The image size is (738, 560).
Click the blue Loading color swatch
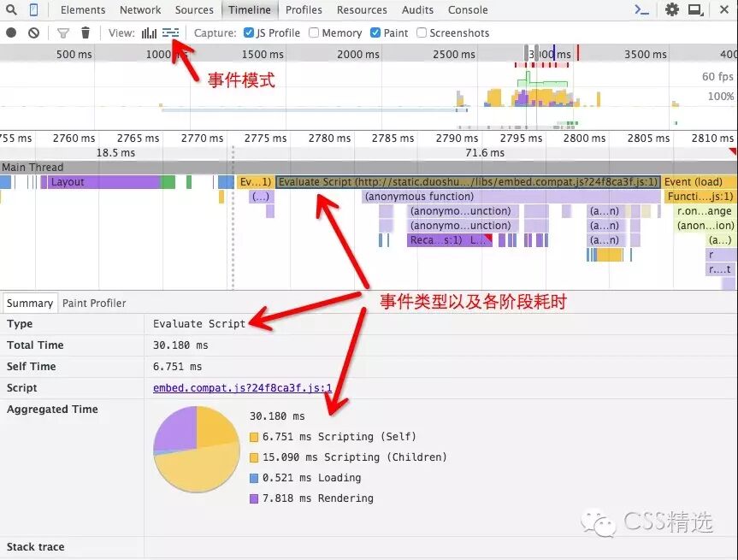[254, 478]
